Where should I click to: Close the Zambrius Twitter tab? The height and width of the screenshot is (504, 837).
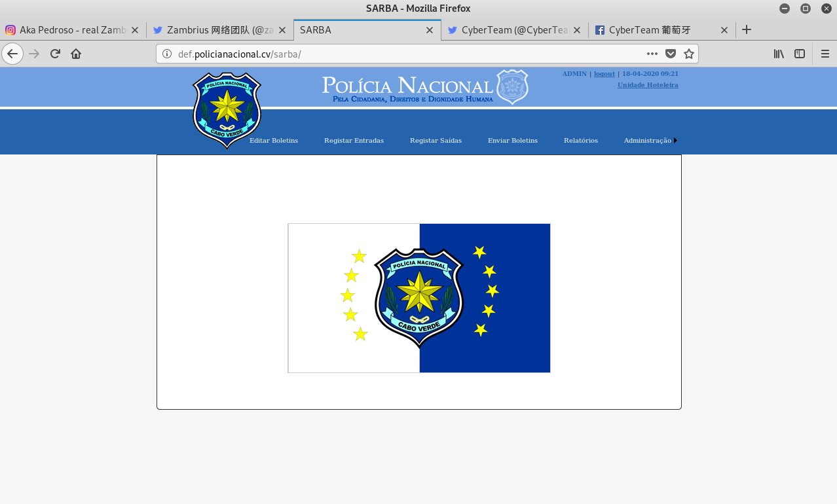(x=282, y=30)
